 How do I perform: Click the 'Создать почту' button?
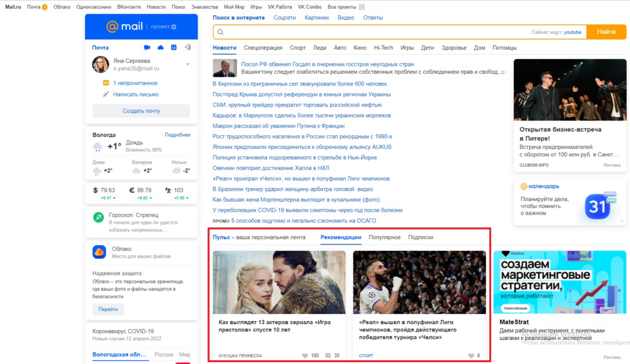(x=142, y=111)
